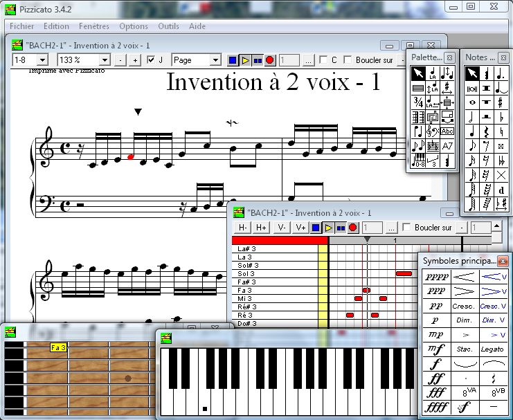Select the eighth note in Notes palette
Viewport: 513px width, 420px height.
472,145
